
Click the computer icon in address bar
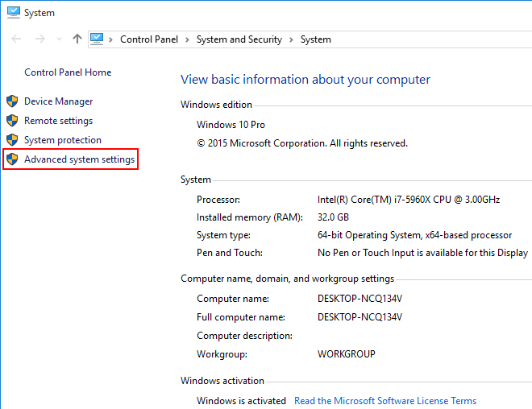click(x=97, y=39)
